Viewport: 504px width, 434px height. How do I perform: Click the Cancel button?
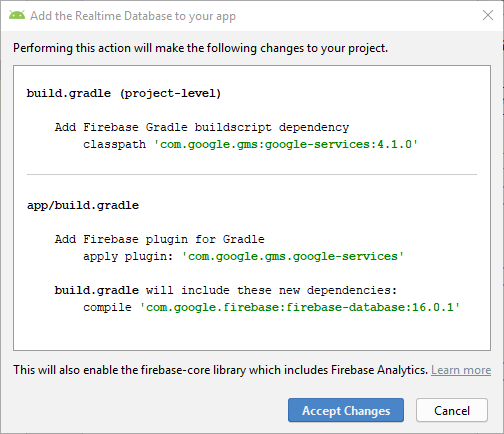[x=452, y=410]
